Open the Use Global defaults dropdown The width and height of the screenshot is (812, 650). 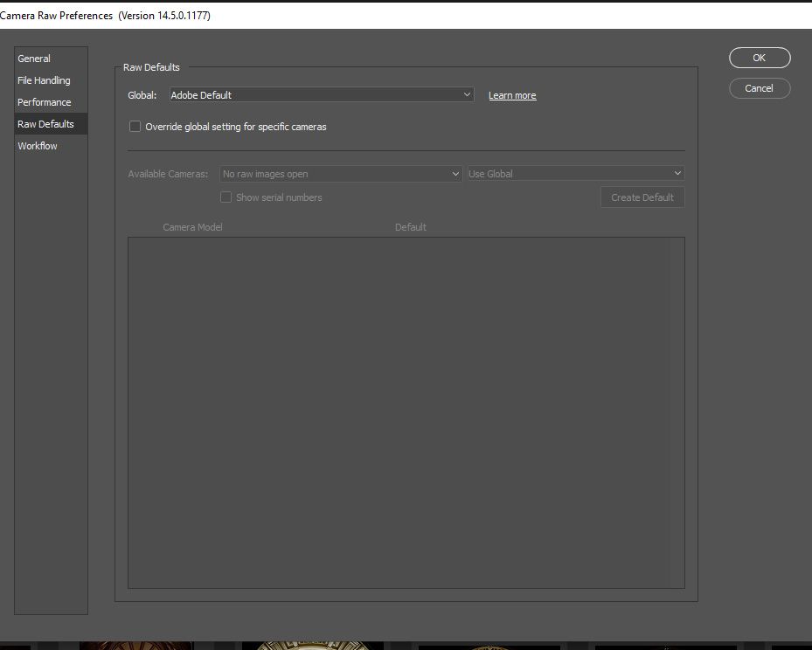tap(575, 174)
